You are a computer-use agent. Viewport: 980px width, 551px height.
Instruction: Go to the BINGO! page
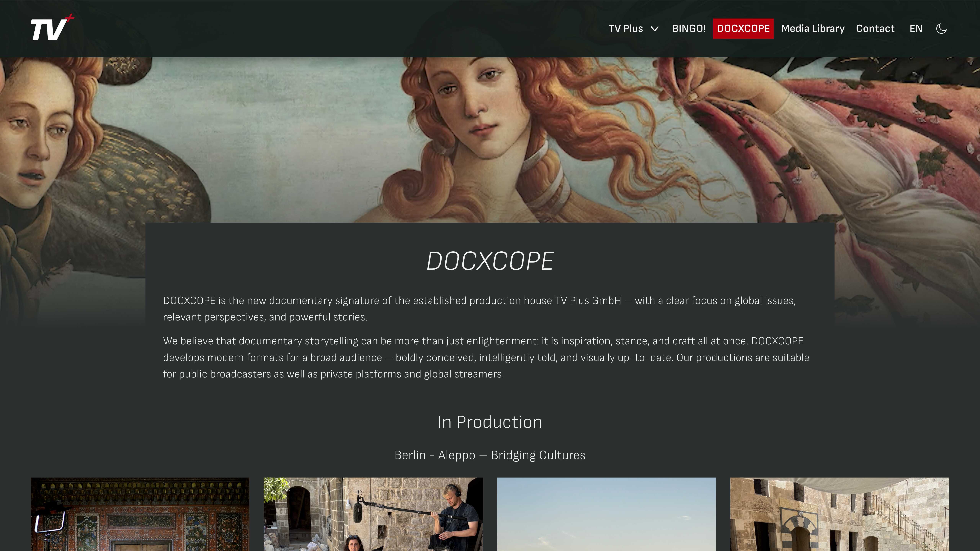tap(689, 29)
